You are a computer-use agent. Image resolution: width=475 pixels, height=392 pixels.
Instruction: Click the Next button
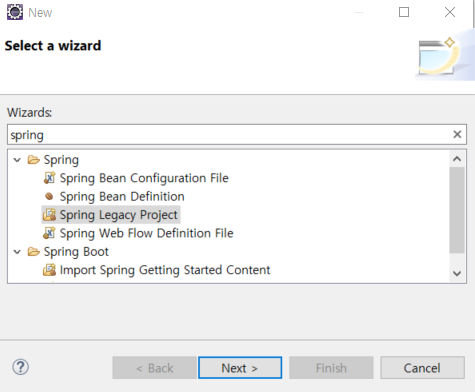click(x=240, y=368)
